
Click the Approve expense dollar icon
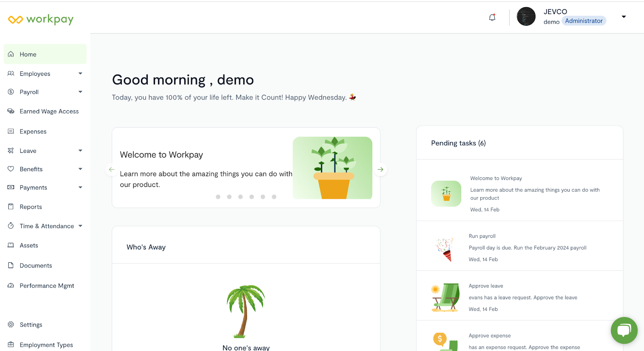point(440,339)
